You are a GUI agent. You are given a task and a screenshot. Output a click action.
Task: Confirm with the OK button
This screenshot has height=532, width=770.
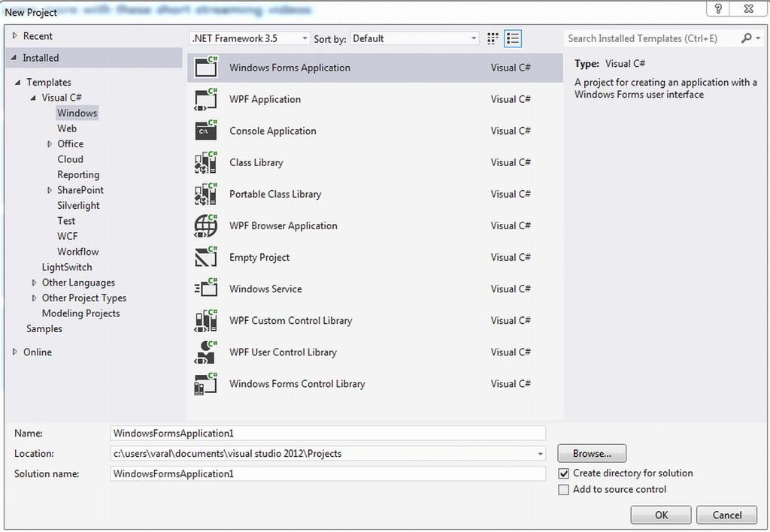coord(661,515)
